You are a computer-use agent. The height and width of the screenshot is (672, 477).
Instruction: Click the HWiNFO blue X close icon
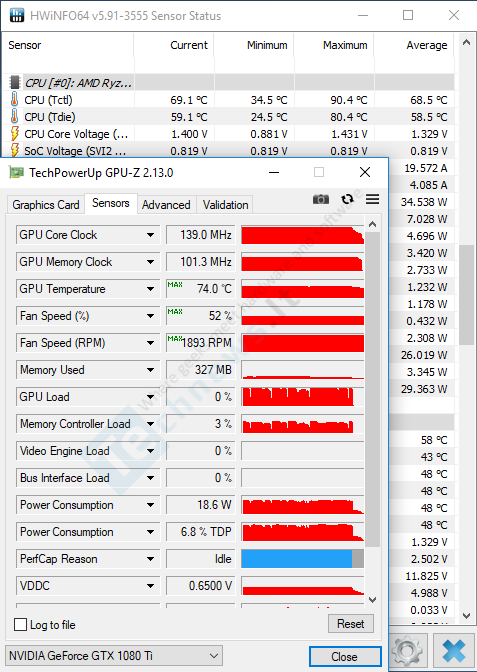[453, 650]
